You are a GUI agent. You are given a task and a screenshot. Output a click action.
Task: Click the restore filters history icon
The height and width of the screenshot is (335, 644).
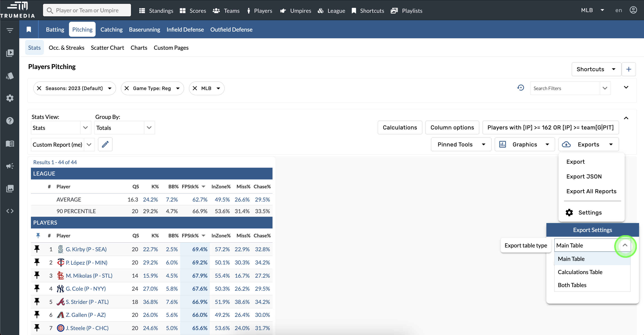(x=521, y=88)
